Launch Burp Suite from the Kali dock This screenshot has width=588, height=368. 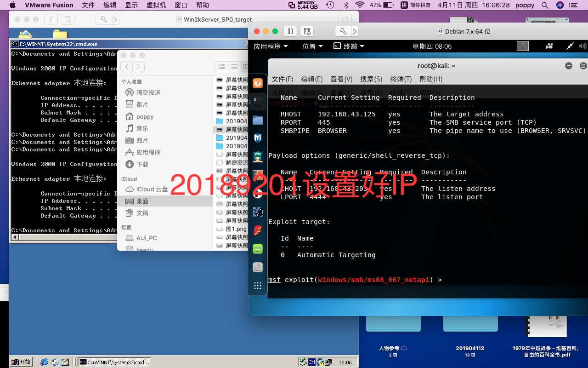pos(258,175)
